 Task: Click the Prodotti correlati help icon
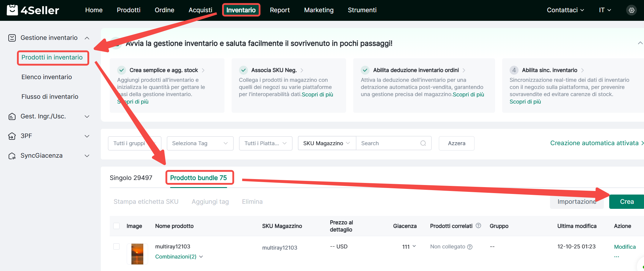pos(478,225)
